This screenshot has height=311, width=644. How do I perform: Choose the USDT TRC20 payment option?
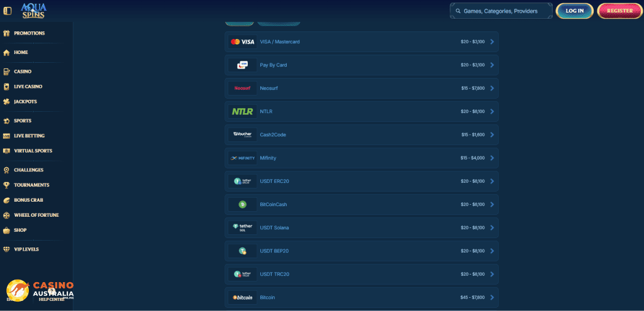(275, 274)
